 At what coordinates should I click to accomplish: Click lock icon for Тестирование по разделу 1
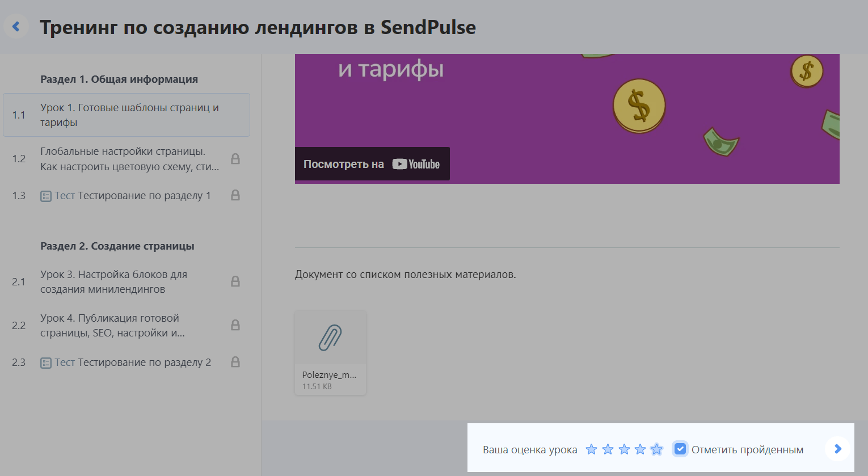235,195
